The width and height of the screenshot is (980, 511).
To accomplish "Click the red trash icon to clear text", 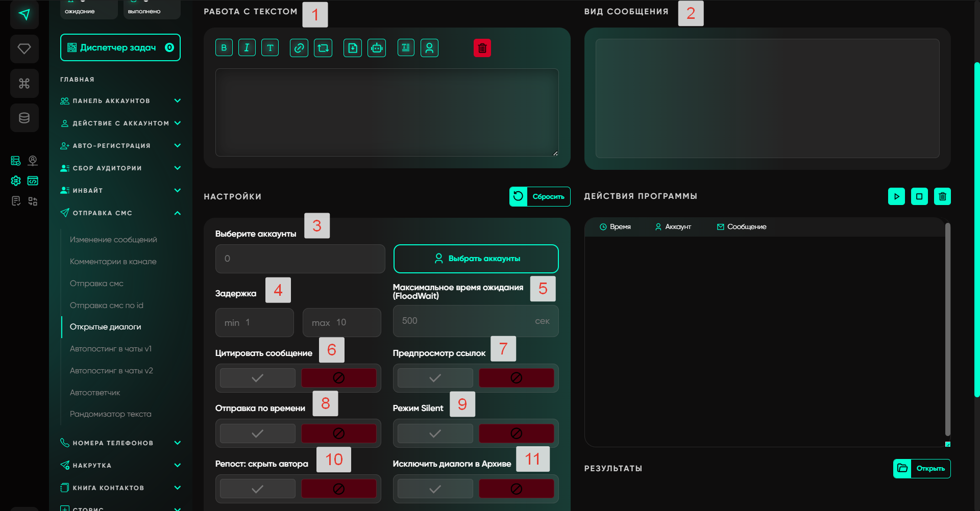I will click(482, 48).
